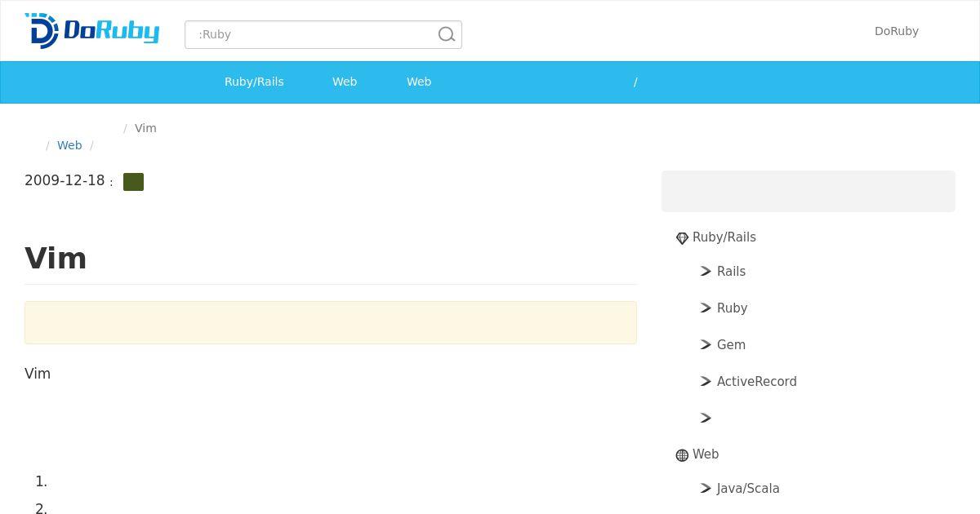Focus the Ruby search input field
The width and height of the screenshot is (980, 514).
click(323, 34)
